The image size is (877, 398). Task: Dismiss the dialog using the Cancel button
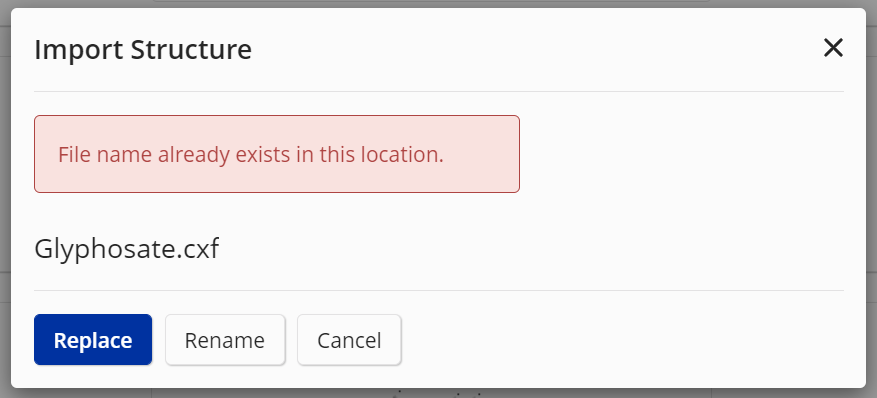tap(349, 340)
